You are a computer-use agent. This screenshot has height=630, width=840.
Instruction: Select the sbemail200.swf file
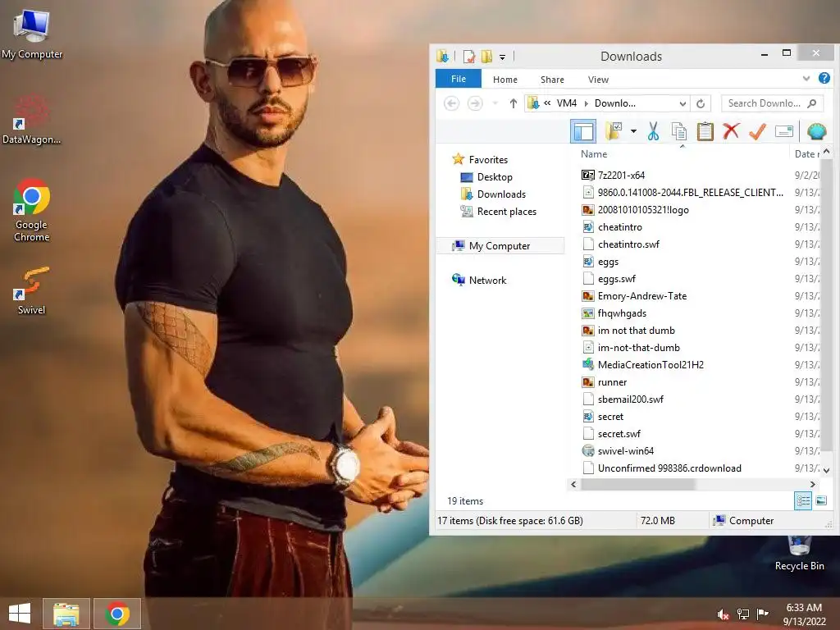click(x=623, y=399)
